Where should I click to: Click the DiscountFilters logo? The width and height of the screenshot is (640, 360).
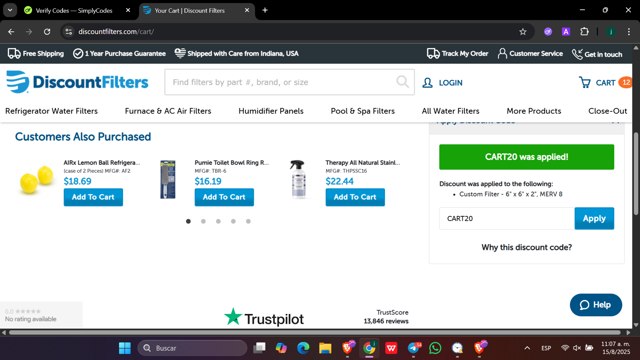point(77,82)
